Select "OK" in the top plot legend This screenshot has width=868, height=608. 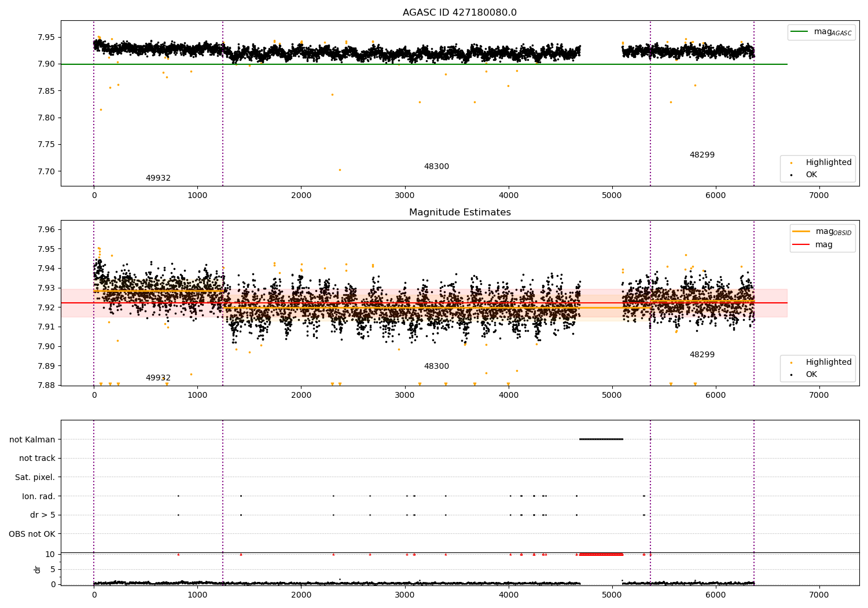[811, 175]
